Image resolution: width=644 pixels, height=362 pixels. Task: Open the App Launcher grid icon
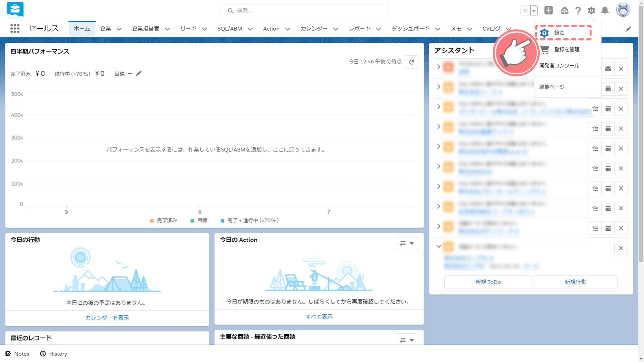click(x=15, y=29)
